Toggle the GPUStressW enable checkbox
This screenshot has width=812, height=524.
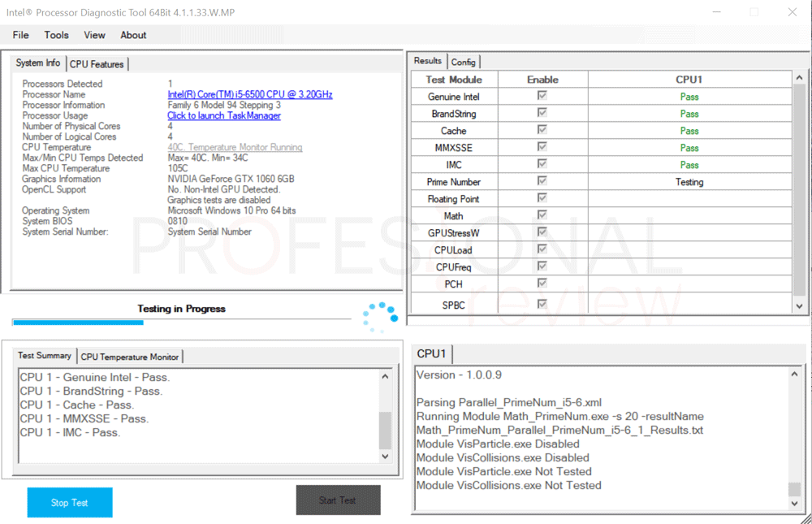click(x=542, y=233)
